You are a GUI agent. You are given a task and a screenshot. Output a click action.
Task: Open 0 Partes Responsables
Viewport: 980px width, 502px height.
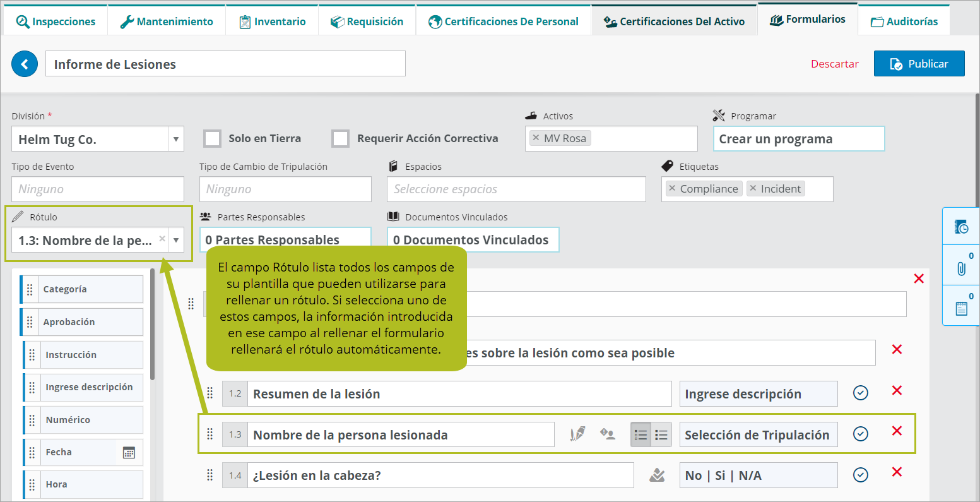tap(285, 239)
